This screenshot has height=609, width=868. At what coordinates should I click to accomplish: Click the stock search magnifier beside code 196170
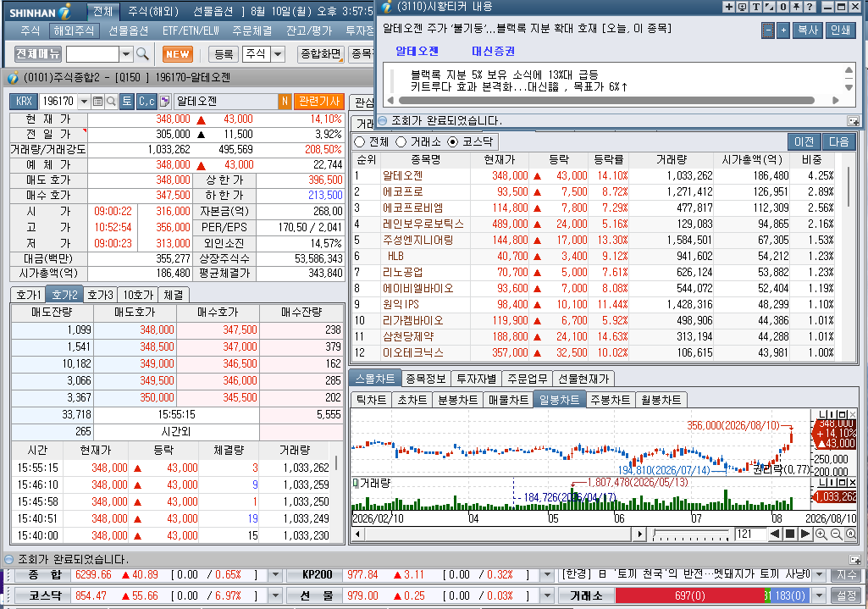(111, 102)
